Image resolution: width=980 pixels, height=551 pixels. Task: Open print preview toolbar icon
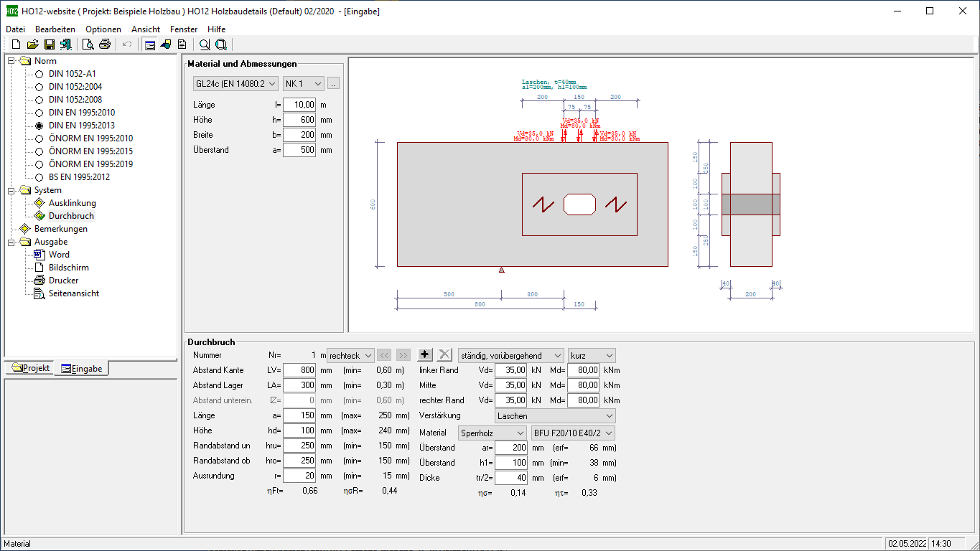pyautogui.click(x=88, y=44)
